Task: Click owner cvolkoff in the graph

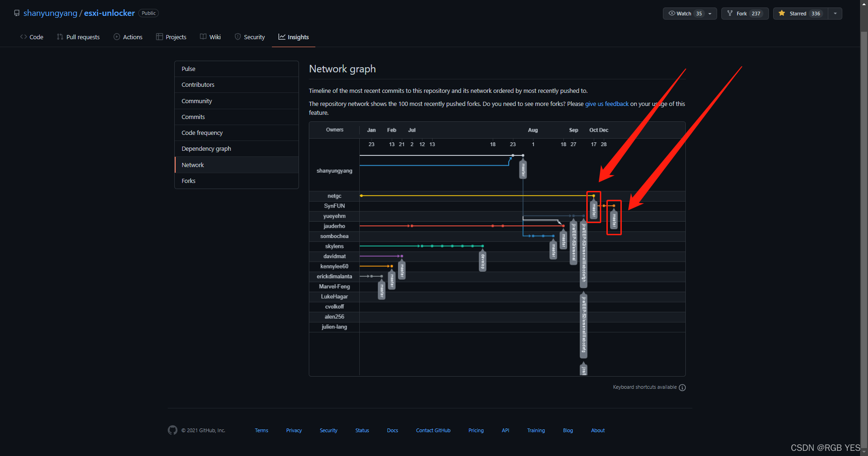Action: (334, 307)
